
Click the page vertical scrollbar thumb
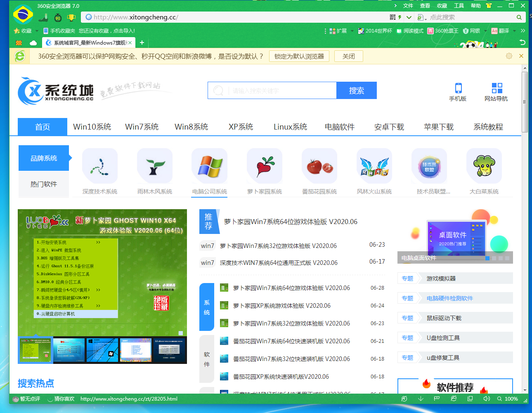[x=525, y=102]
